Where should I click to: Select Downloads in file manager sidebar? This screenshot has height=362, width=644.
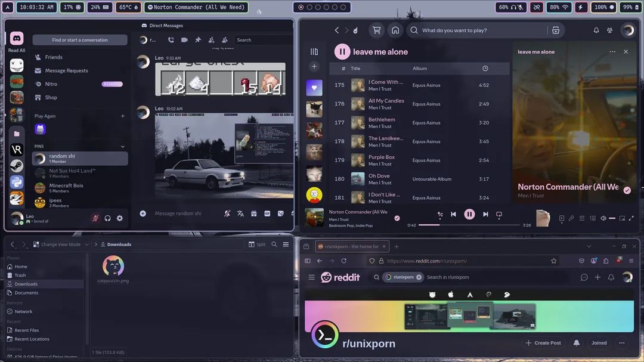tap(26, 284)
